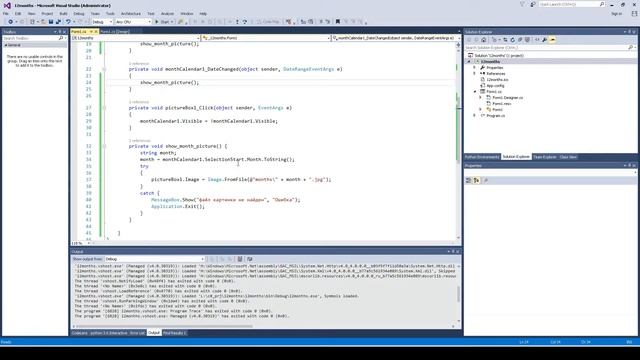640x360 pixels.
Task: Expand the Properties node
Action: (x=474, y=68)
